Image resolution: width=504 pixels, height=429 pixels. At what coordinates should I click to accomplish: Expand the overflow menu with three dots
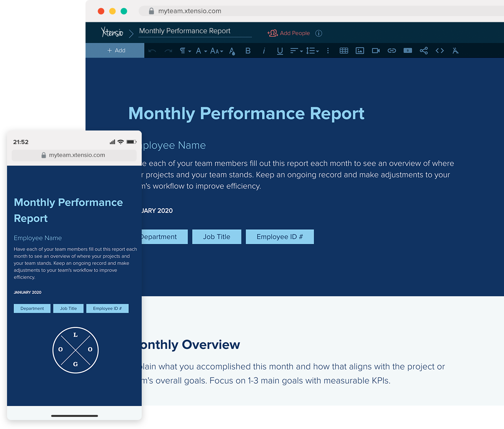[x=328, y=50]
